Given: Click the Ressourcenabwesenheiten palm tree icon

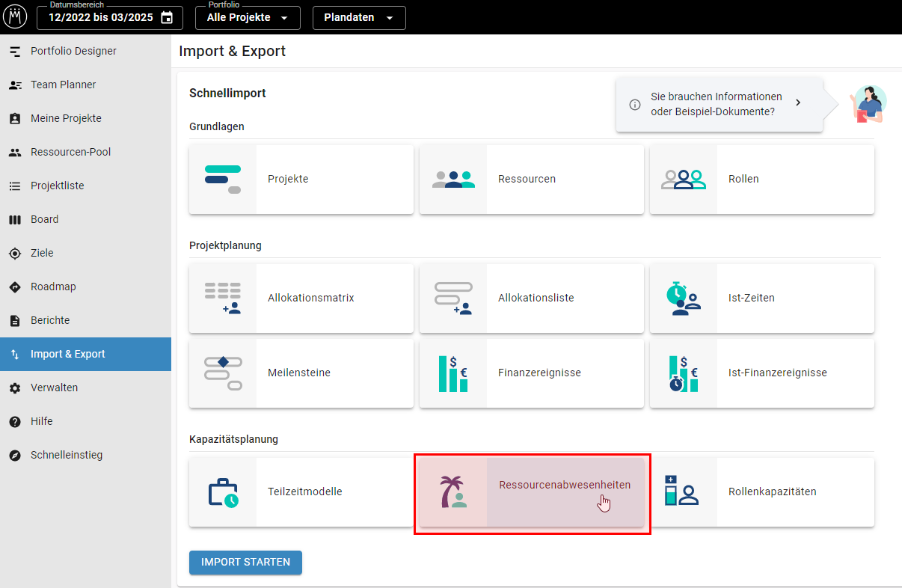Looking at the screenshot, I should point(453,492).
